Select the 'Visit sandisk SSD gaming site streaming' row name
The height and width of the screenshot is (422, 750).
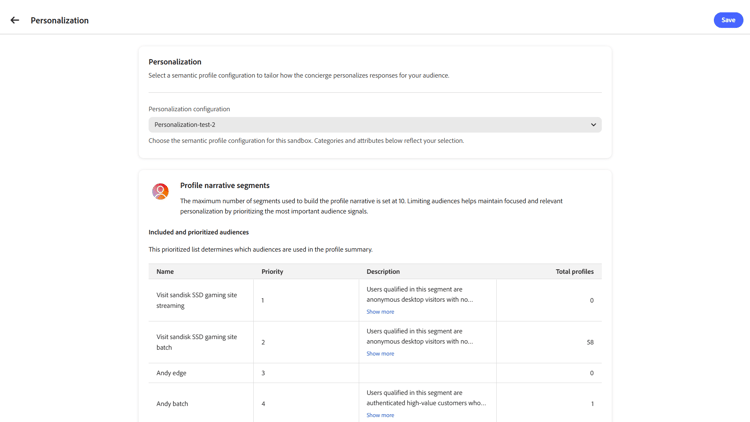coord(197,300)
